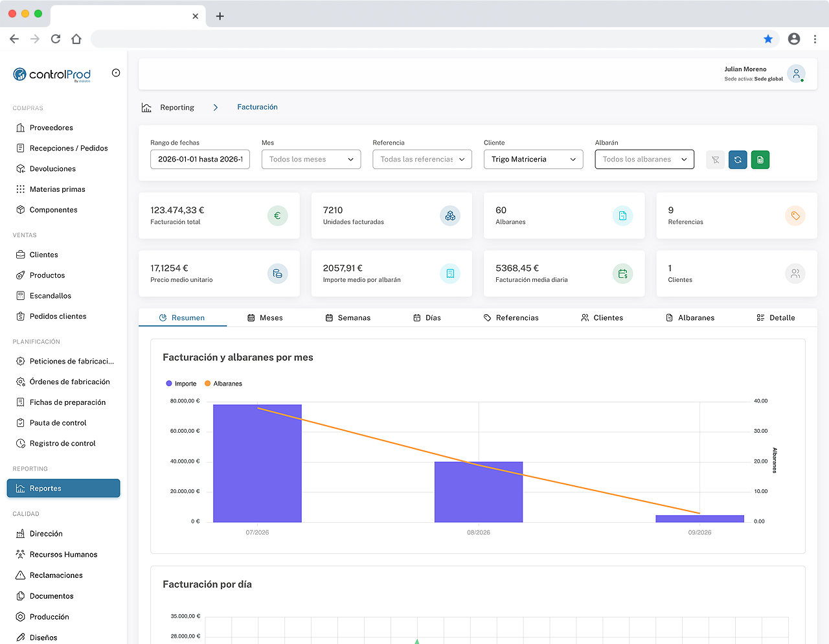Click the coins icon on Precio medio unitario card
The height and width of the screenshot is (644, 829).
pyautogui.click(x=277, y=273)
